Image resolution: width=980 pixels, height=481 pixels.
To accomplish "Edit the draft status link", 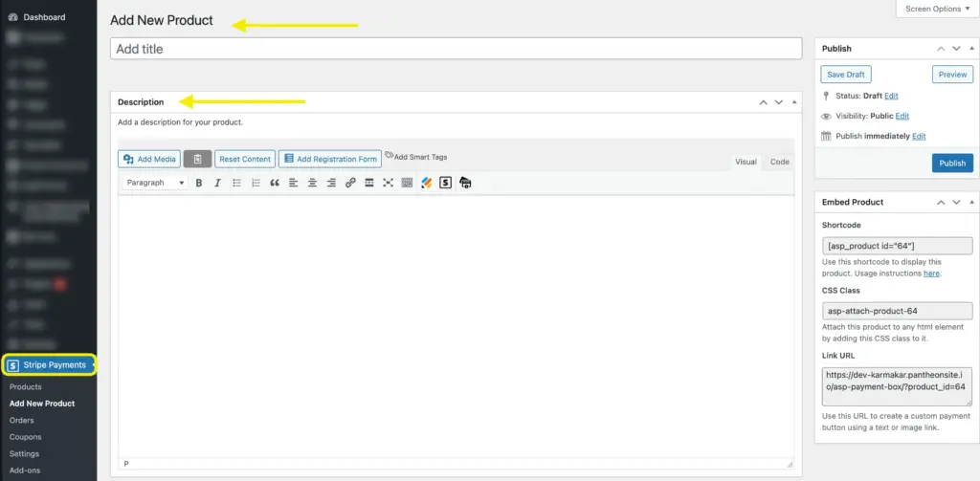I will [x=891, y=97].
